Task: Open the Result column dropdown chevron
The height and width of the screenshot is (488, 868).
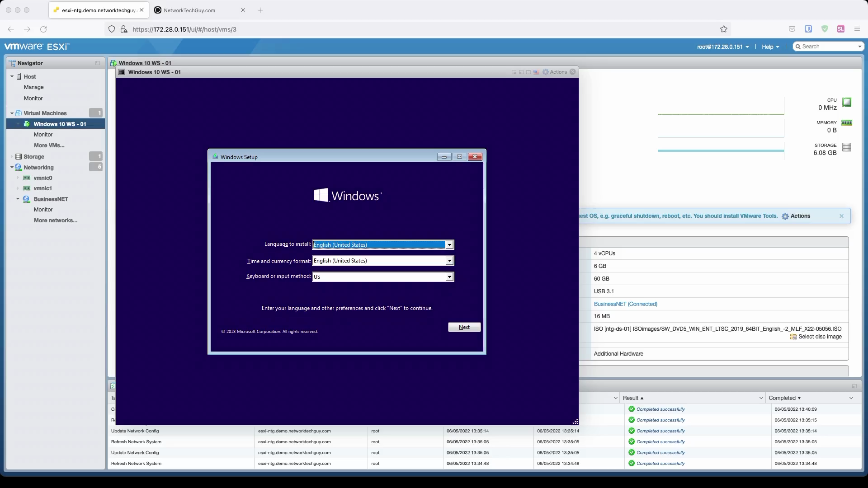Action: pos(761,399)
